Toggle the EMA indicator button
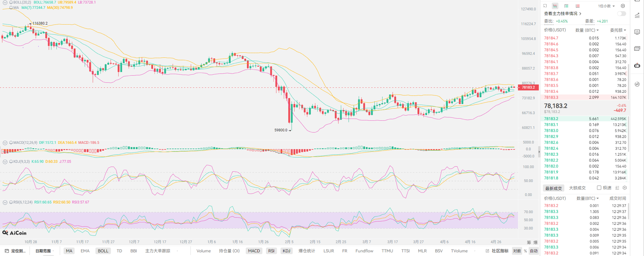 pos(85,251)
